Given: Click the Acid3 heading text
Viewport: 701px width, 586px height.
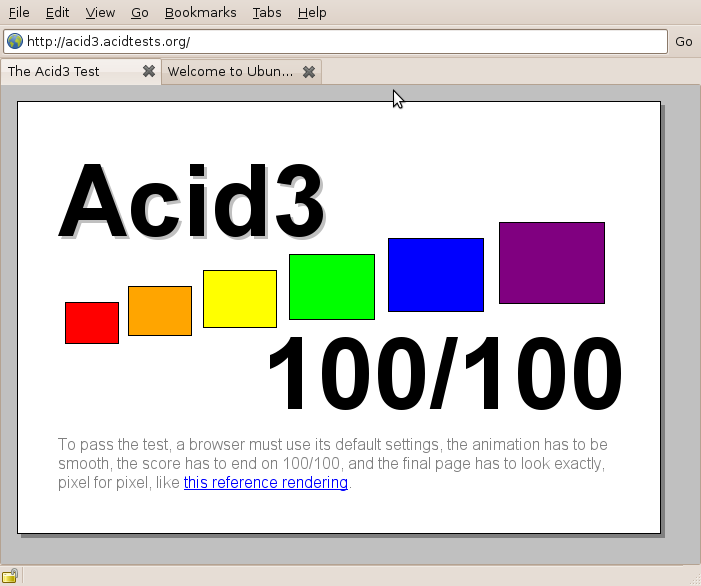Looking at the screenshot, I should coord(191,200).
